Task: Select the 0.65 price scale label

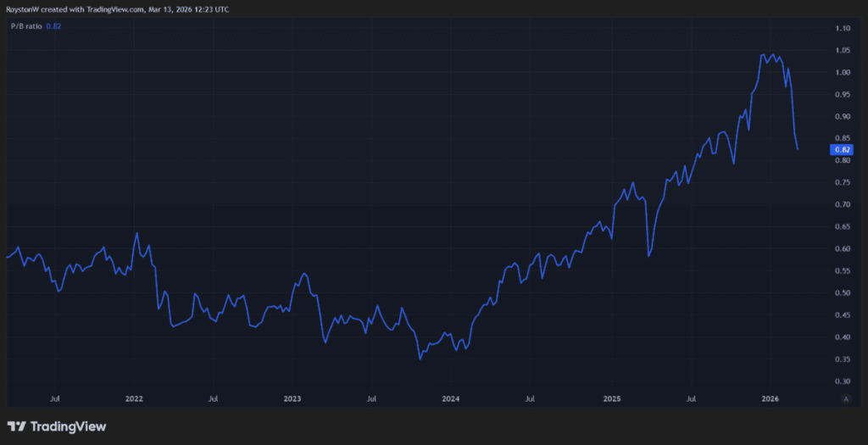Action: 842,227
